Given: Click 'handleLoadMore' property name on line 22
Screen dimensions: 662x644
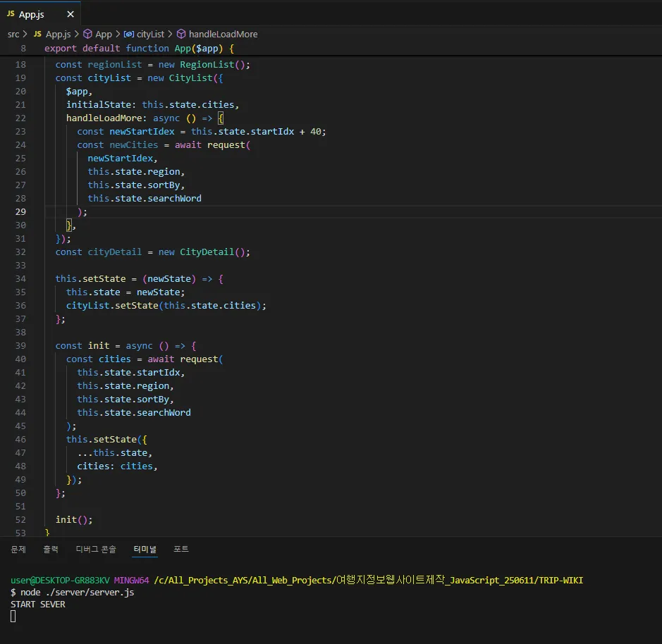Looking at the screenshot, I should (x=104, y=118).
